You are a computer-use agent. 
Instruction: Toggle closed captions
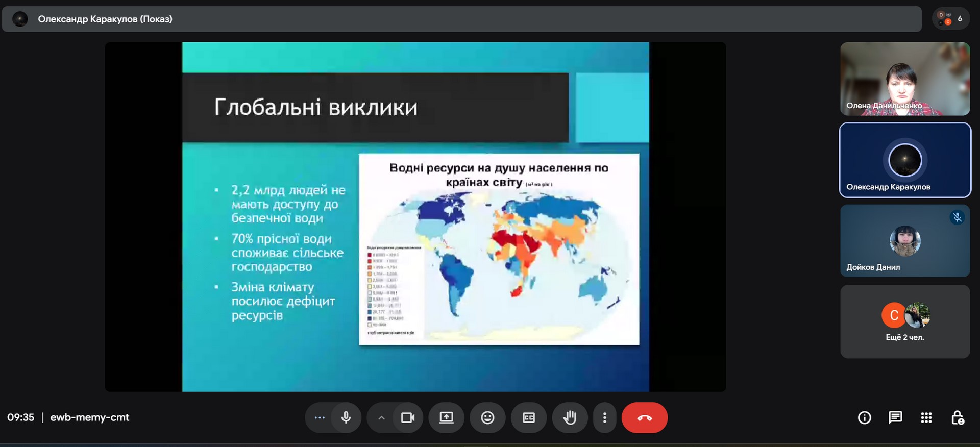(x=529, y=417)
